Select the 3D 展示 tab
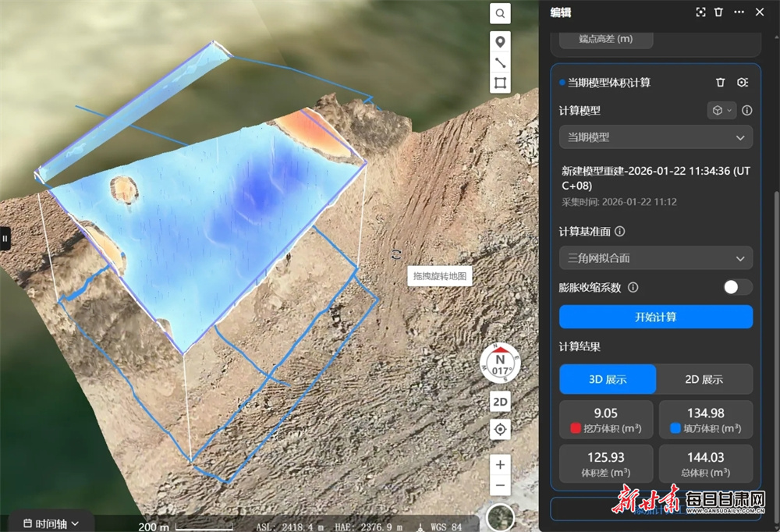Viewport: 780px width, 532px height. click(608, 379)
